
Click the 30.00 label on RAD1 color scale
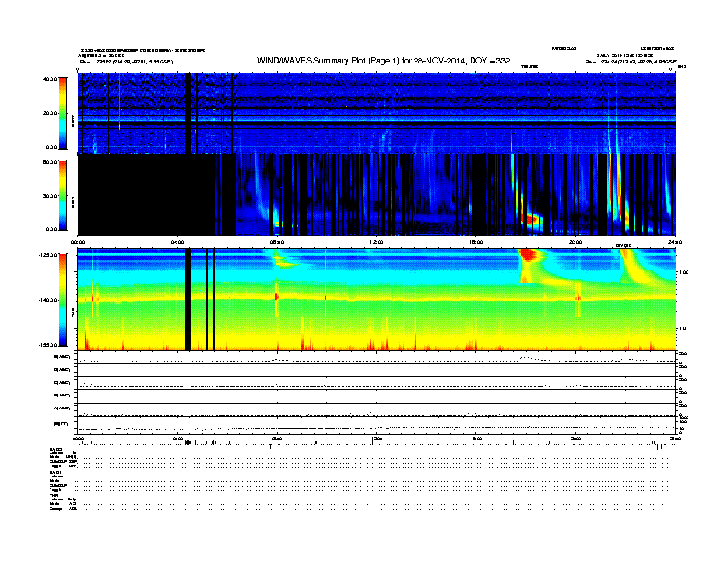coord(51,196)
